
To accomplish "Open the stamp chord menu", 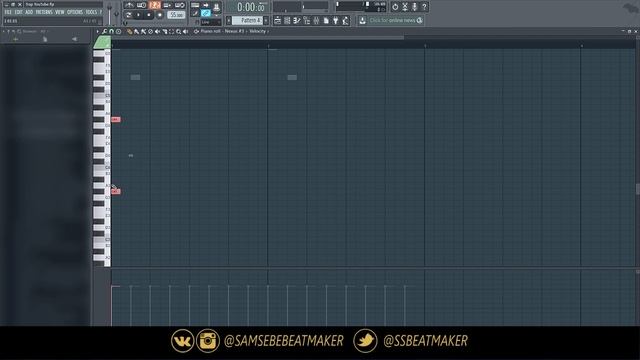I will pyautogui.click(x=118, y=31).
